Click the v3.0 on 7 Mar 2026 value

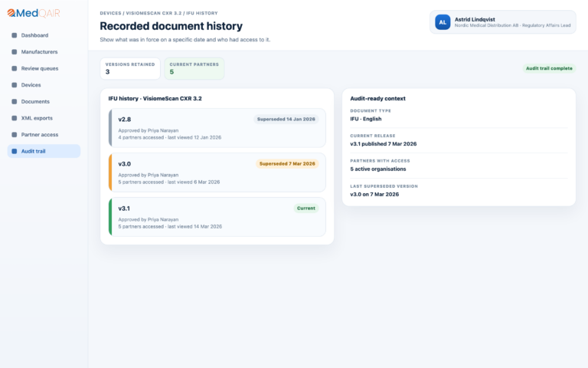point(374,194)
